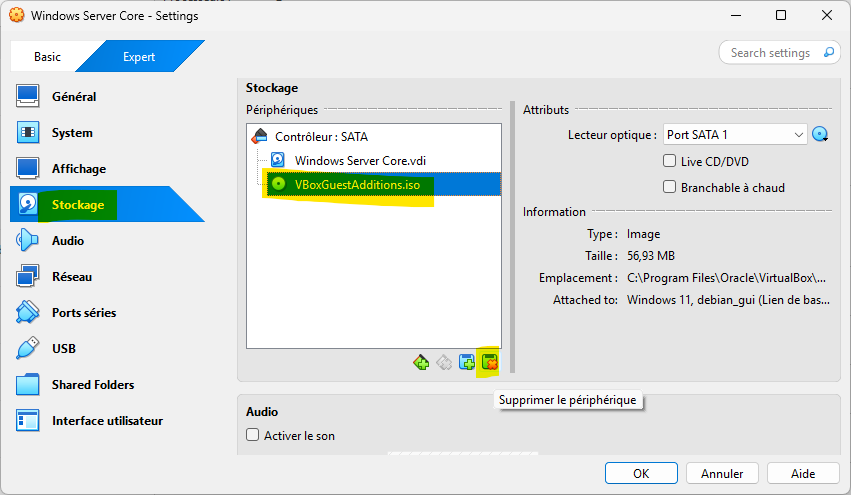This screenshot has width=851, height=495.
Task: Click the Attached to value text
Action: click(728, 300)
